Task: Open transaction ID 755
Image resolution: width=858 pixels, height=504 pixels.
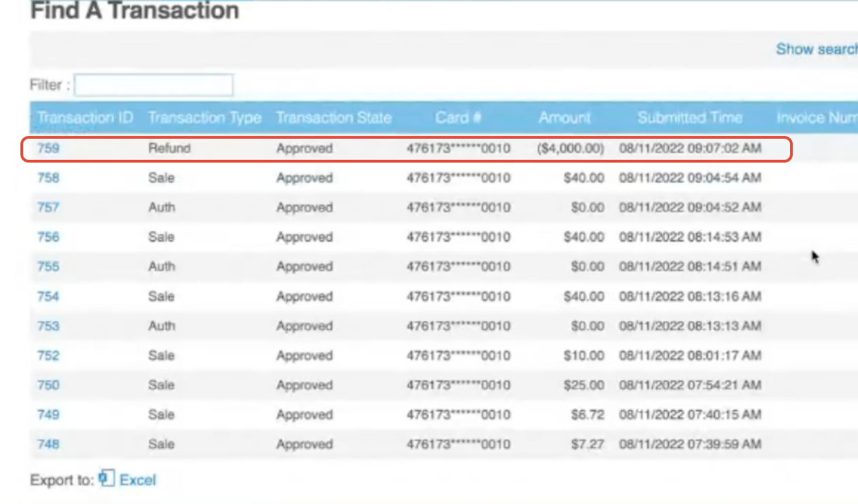Action: [x=48, y=266]
